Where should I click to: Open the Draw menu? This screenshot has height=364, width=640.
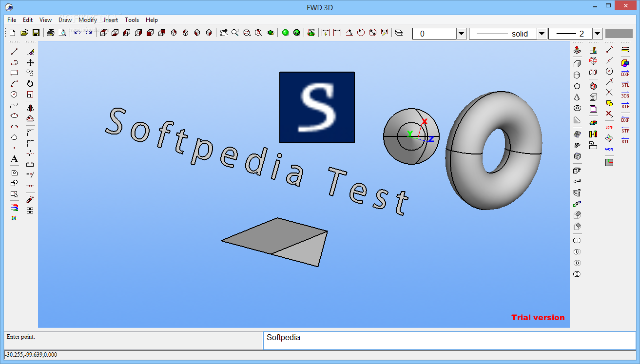point(65,20)
